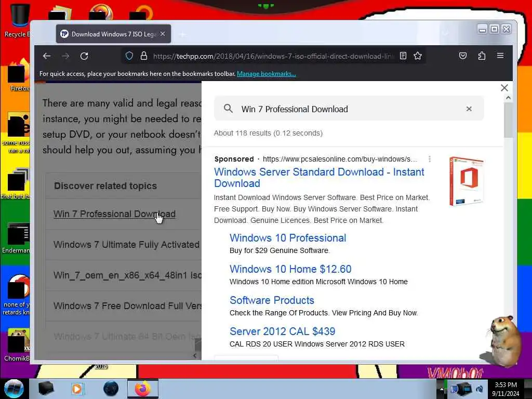The height and width of the screenshot is (399, 532).
Task: Open the Pocket save icon
Action: click(463, 56)
